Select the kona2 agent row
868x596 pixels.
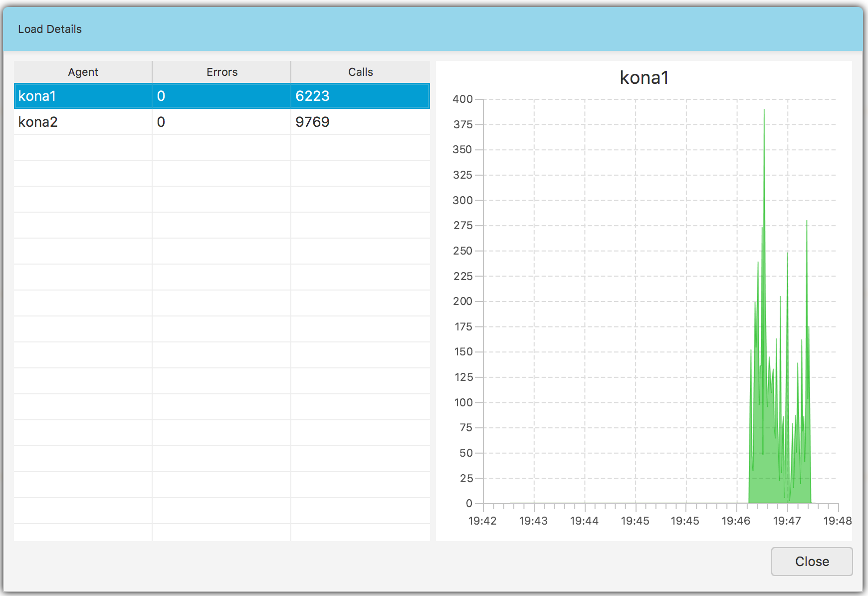221,122
